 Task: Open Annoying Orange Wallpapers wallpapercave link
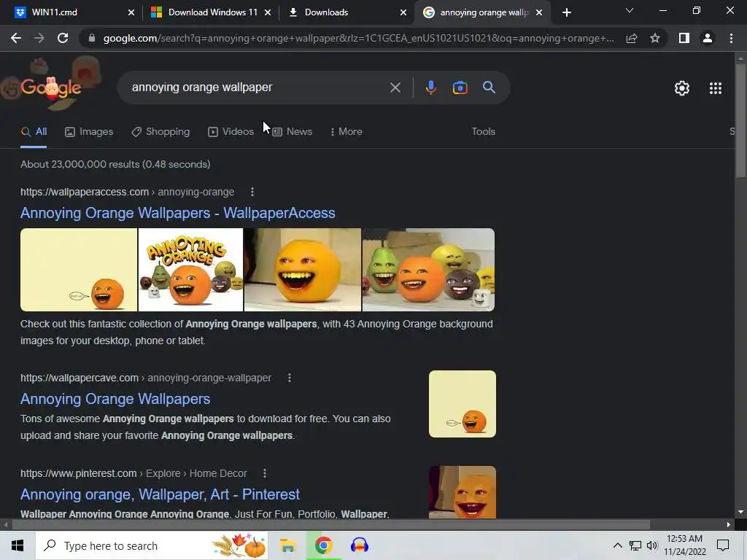coord(115,399)
